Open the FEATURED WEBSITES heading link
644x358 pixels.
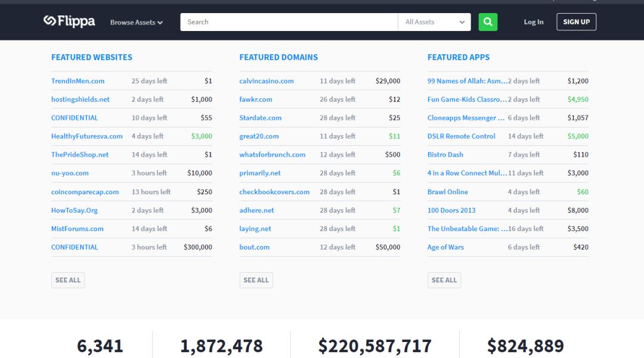tap(92, 57)
